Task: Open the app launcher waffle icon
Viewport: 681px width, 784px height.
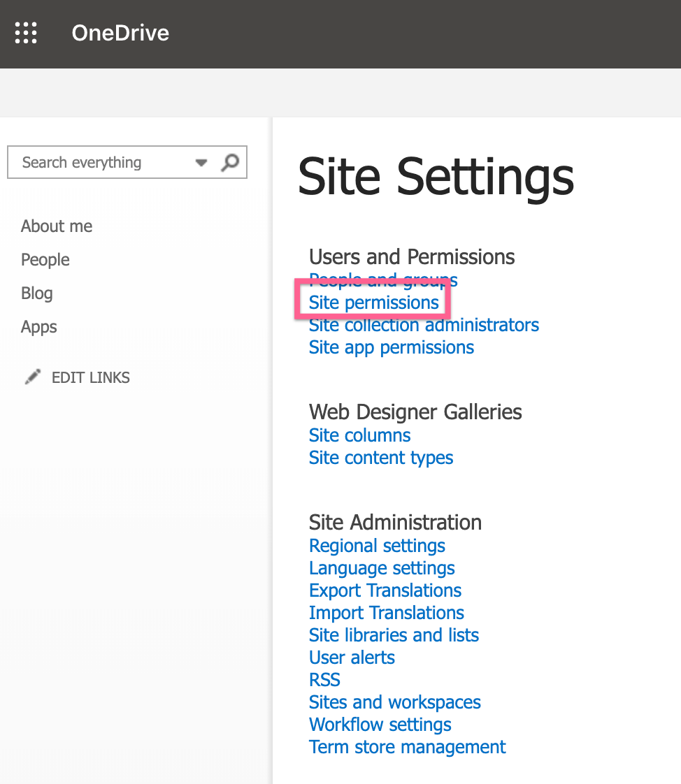Action: point(26,33)
